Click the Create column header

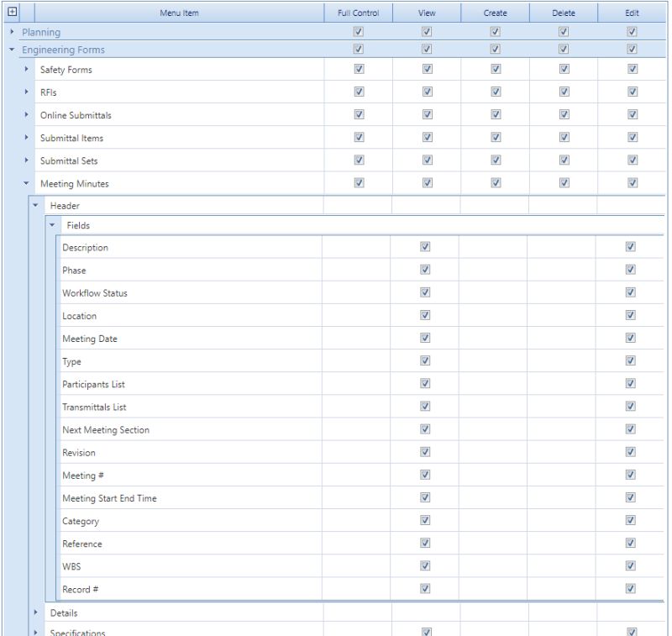point(496,13)
